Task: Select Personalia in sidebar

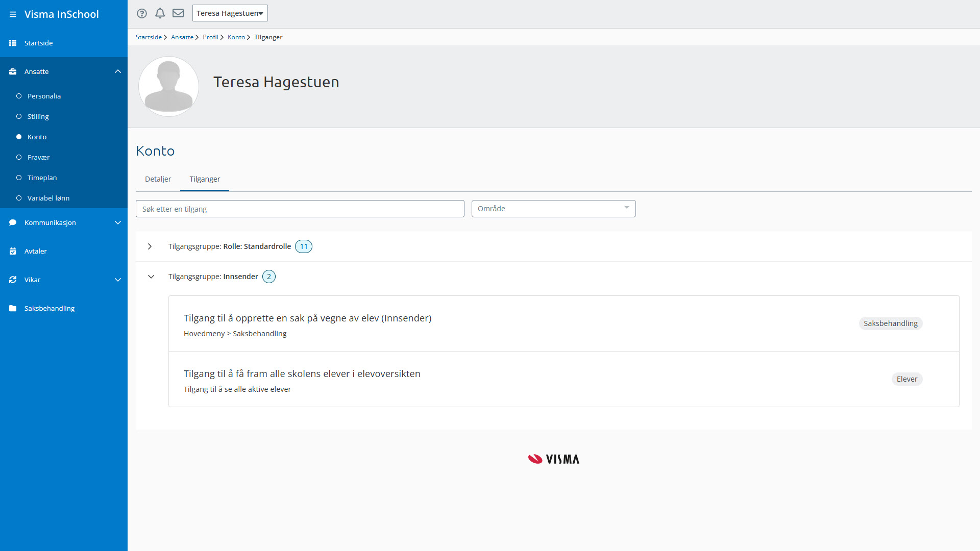Action: [x=44, y=96]
